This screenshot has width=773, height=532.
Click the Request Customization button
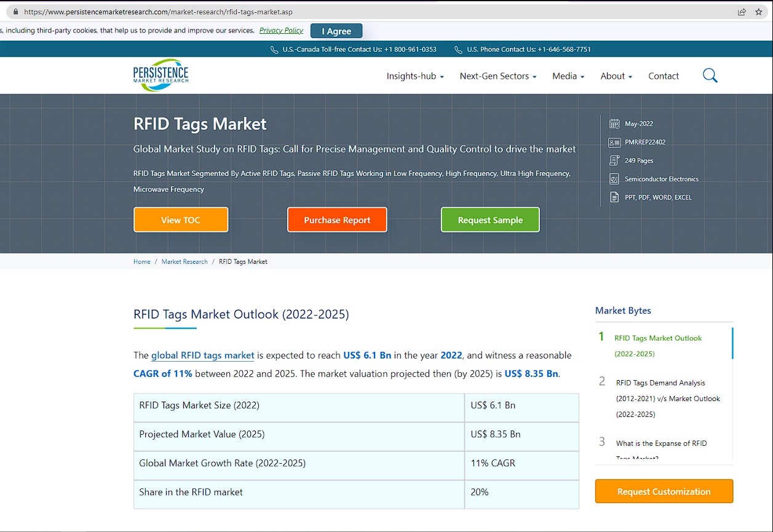pyautogui.click(x=664, y=491)
